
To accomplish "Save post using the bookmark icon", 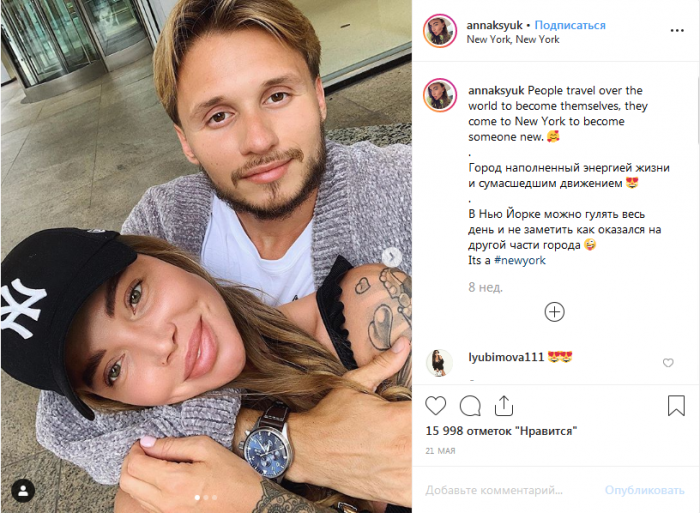I will tap(676, 405).
